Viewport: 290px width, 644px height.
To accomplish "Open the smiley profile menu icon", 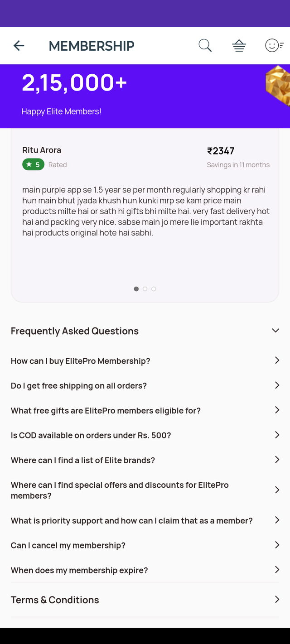I will pos(274,45).
